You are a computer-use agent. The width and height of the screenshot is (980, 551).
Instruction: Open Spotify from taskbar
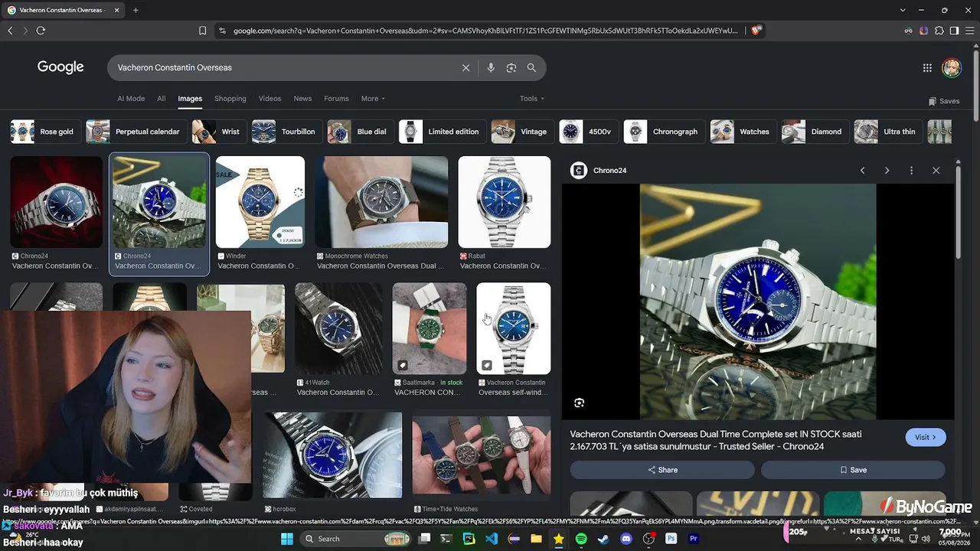[581, 539]
